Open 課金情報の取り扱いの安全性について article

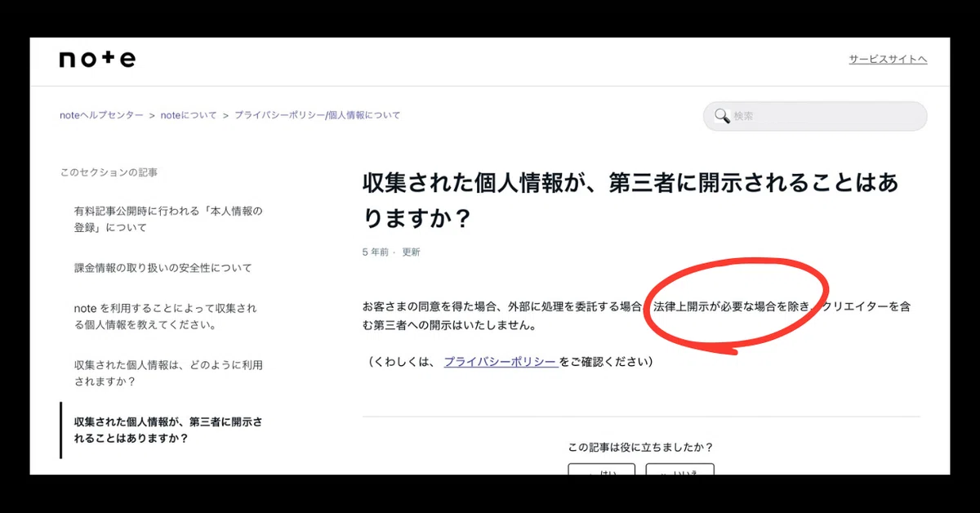click(163, 268)
